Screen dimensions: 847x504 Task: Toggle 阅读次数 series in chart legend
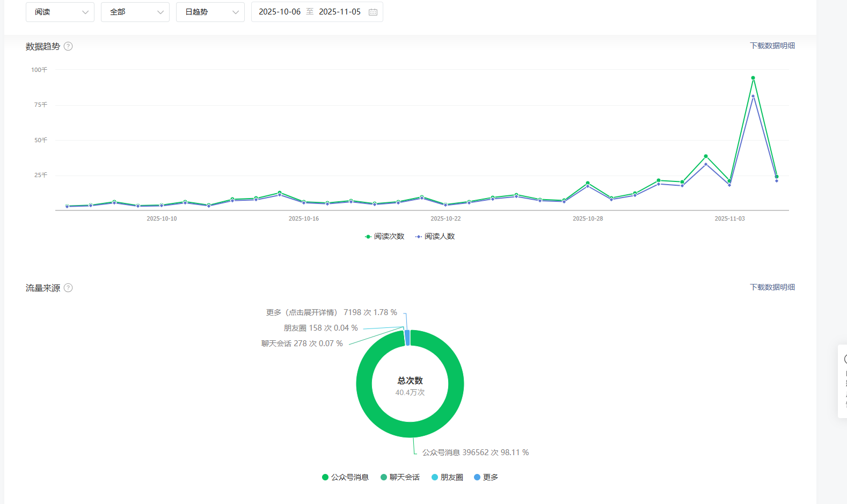click(x=384, y=236)
